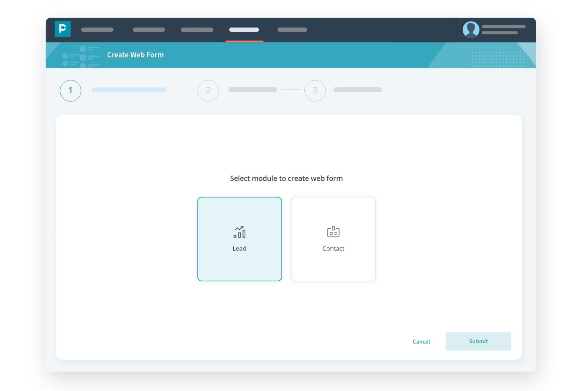The image size is (588, 391).
Task: Open the user avatar profile icon
Action: [471, 30]
